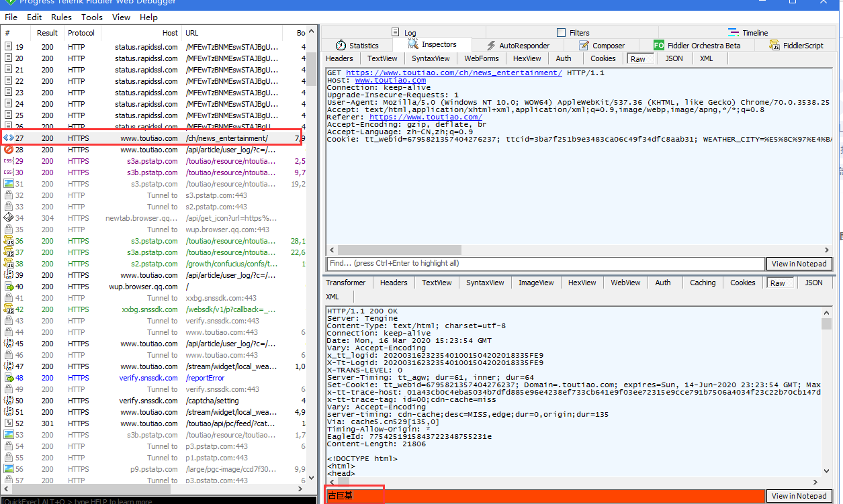
Task: Sort sessions by Protocol column header
Action: (x=81, y=33)
